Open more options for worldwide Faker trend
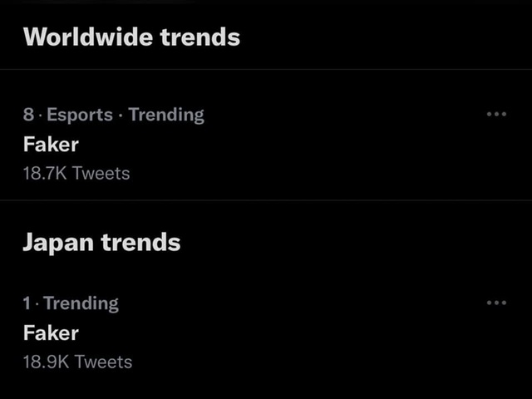 point(496,115)
